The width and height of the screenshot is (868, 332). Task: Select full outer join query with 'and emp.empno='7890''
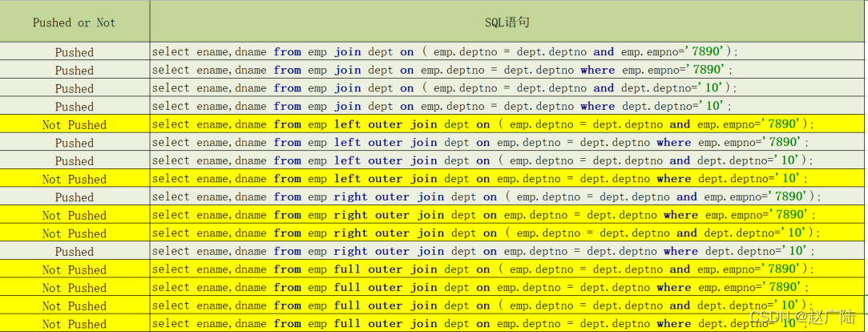click(x=483, y=269)
